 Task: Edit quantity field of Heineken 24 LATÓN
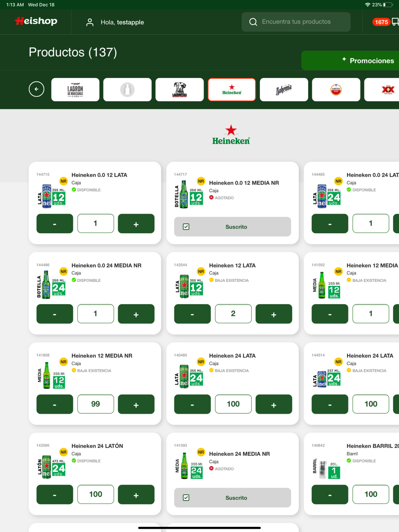(95, 495)
